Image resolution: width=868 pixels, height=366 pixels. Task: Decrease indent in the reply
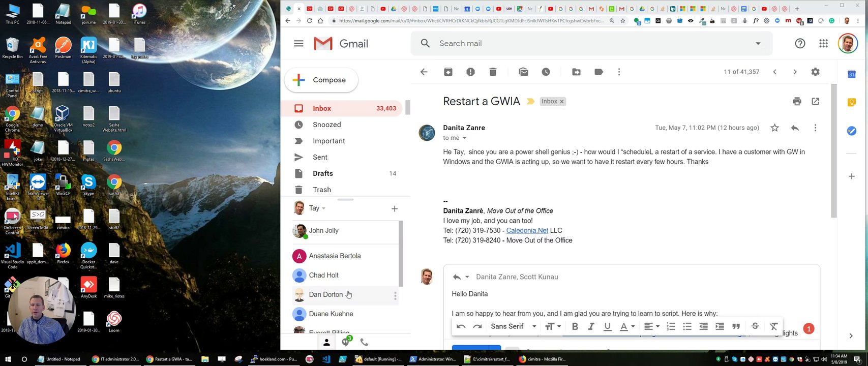[x=703, y=326]
